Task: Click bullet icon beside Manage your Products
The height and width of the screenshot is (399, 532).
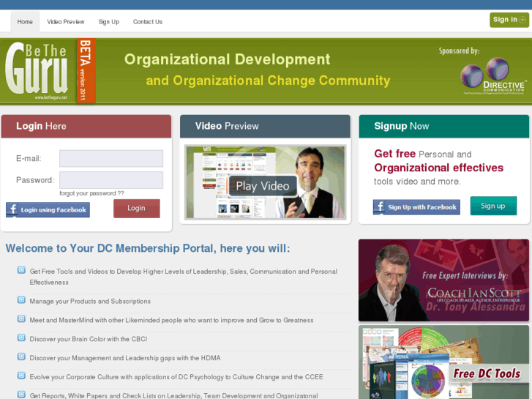Action: (x=21, y=300)
